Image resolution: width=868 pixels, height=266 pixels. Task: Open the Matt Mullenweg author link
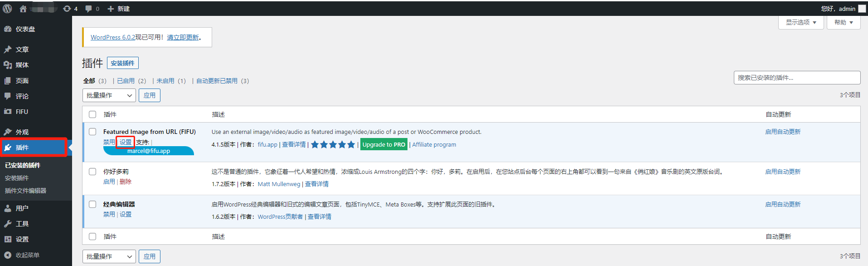pyautogui.click(x=279, y=184)
